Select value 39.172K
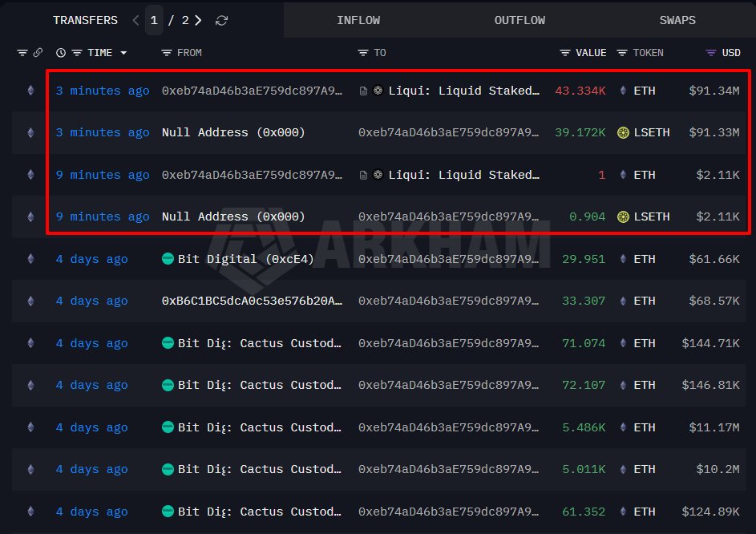Viewport: 756px width, 534px height. coord(580,132)
